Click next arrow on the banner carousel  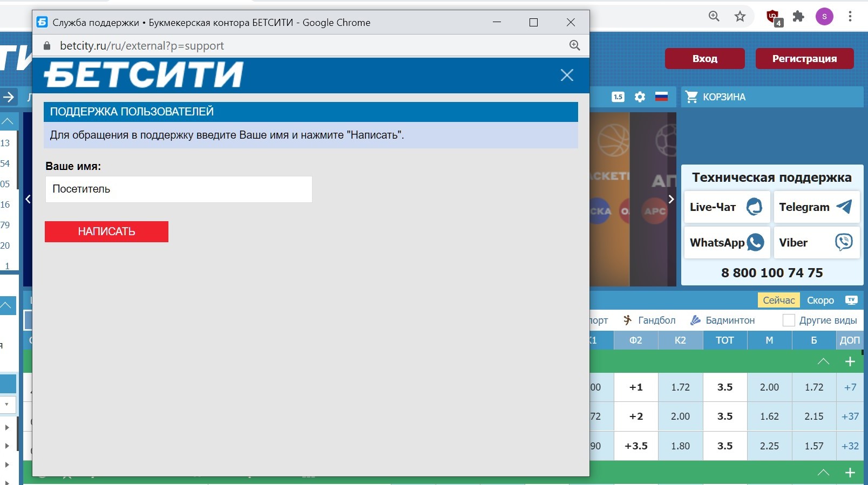pos(671,199)
